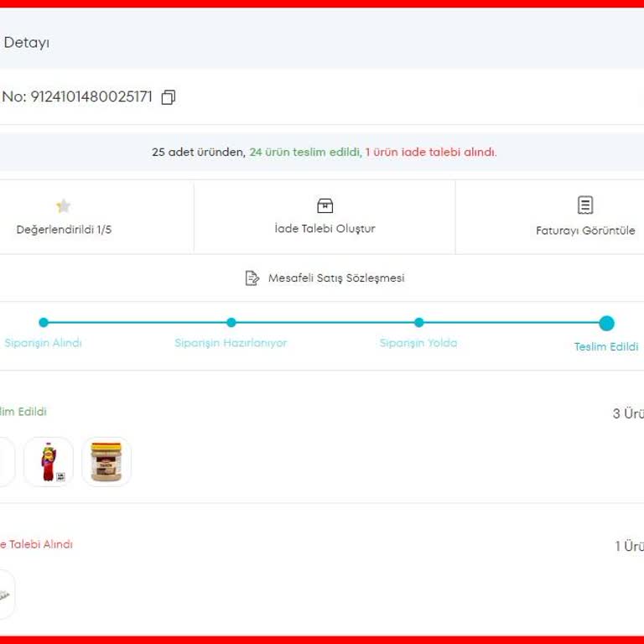This screenshot has width=644, height=644.
Task: Click '24 ürün teslim edildi' text
Action: [x=305, y=152]
